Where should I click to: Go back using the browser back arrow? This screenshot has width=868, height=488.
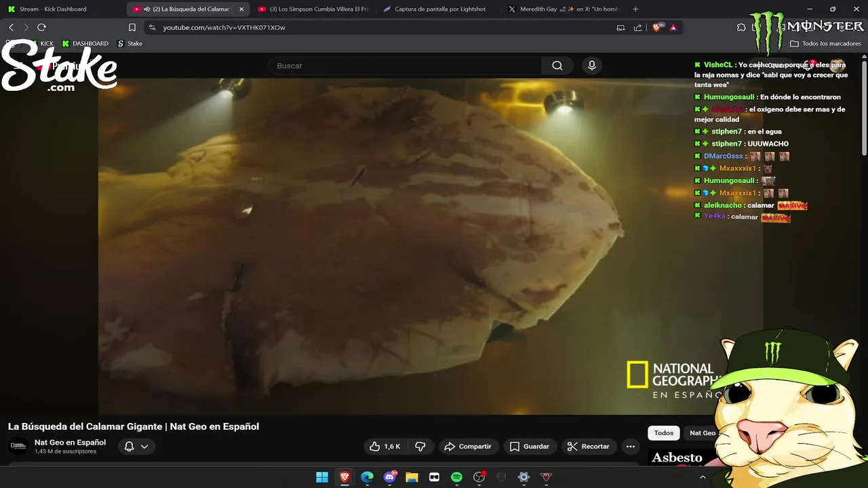tap(11, 27)
